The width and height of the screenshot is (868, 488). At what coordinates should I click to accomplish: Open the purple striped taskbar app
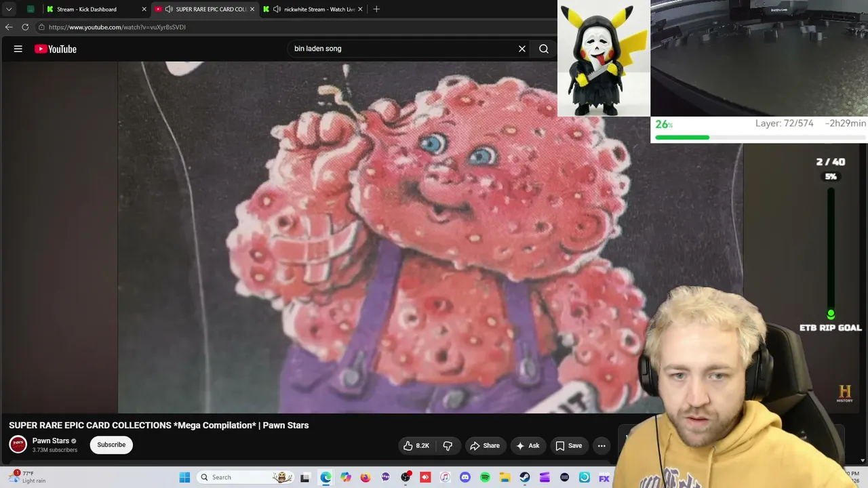[x=545, y=477]
